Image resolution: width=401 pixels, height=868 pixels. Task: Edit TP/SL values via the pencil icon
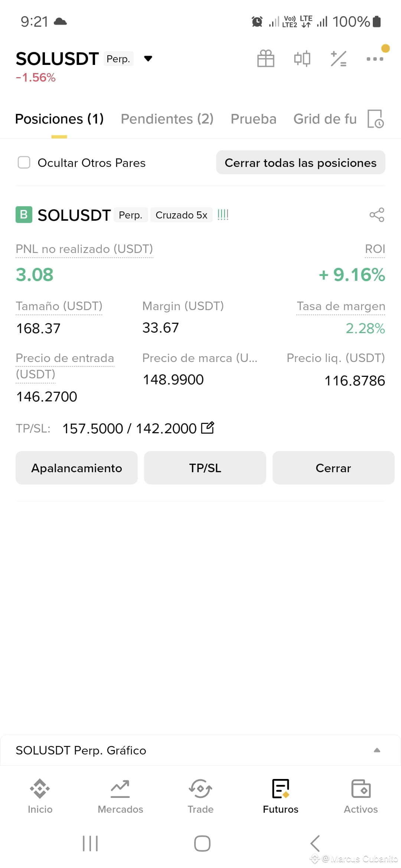click(x=208, y=428)
